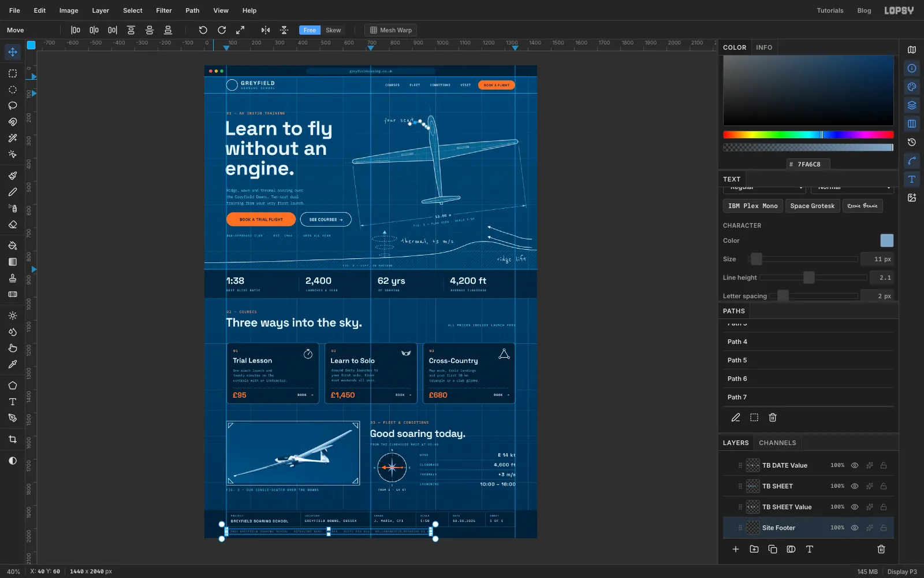The image size is (924, 578).
Task: Toggle visibility of TB SHEET Value layer
Action: tap(855, 507)
